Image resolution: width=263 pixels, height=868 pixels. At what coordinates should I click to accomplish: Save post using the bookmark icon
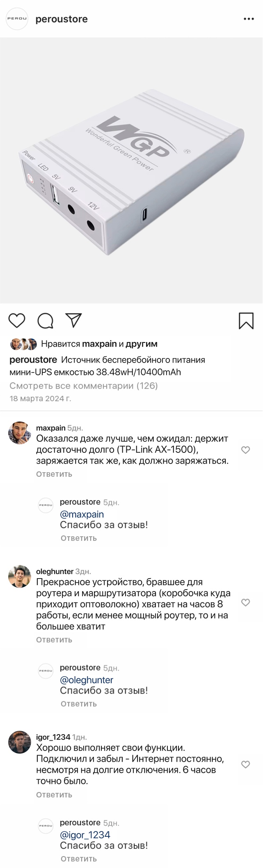pyautogui.click(x=246, y=321)
